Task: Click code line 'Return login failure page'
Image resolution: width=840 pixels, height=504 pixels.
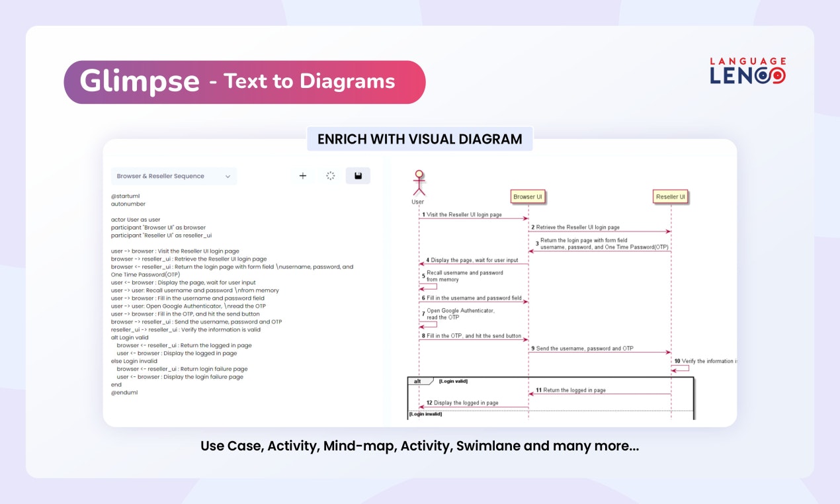Action: (x=183, y=369)
